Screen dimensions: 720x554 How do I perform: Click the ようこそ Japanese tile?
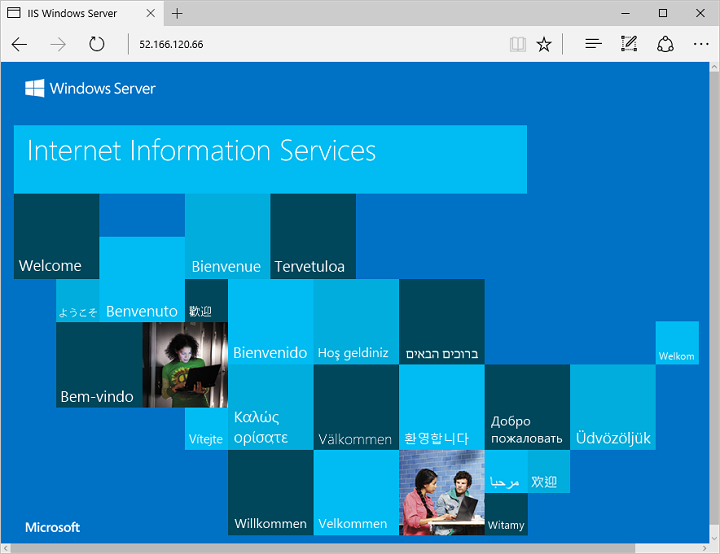[78, 300]
